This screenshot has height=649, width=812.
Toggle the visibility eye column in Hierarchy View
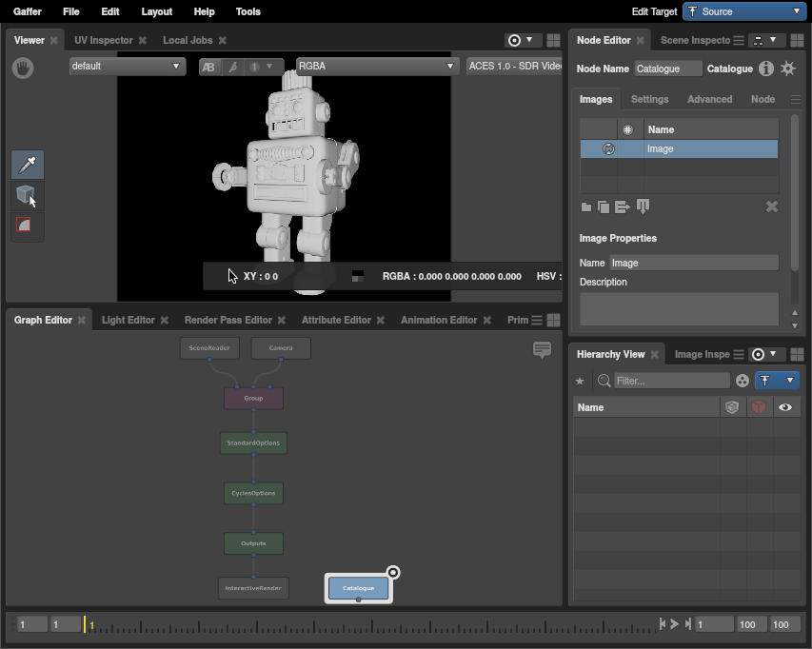785,407
